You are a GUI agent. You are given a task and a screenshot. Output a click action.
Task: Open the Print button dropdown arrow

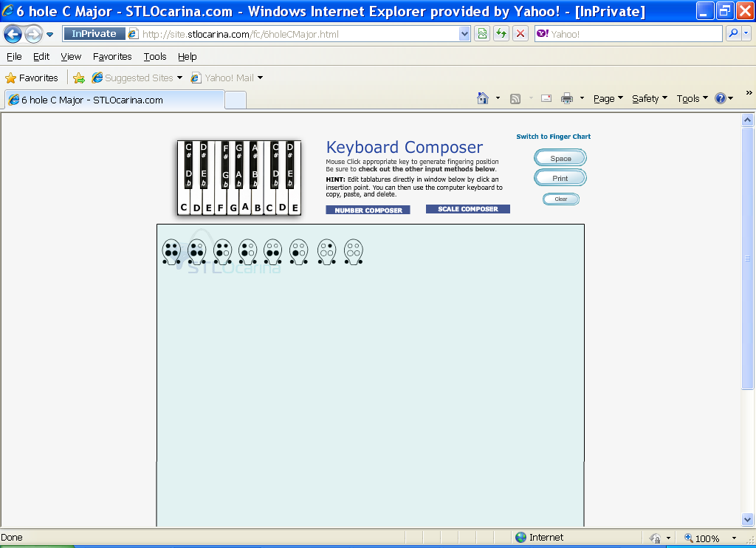click(x=582, y=98)
